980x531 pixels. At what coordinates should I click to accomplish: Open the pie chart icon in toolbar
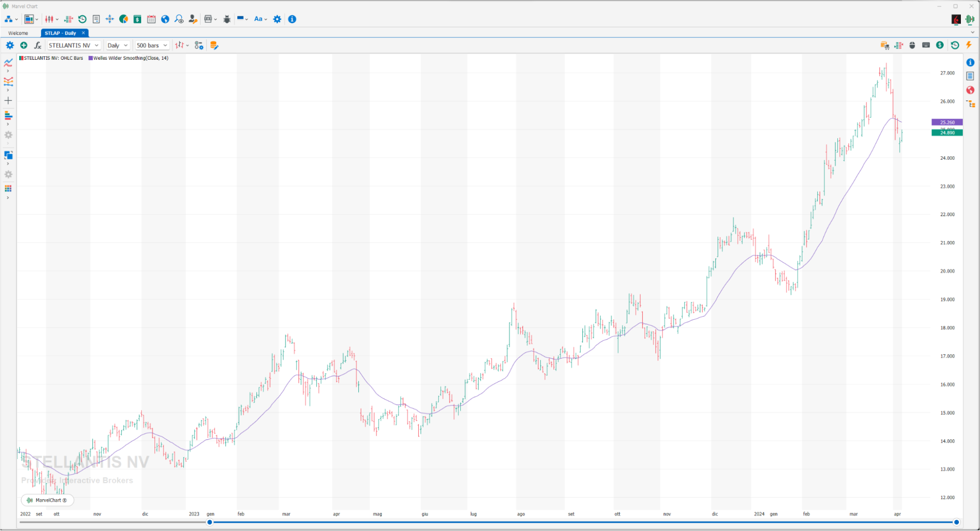tap(124, 19)
